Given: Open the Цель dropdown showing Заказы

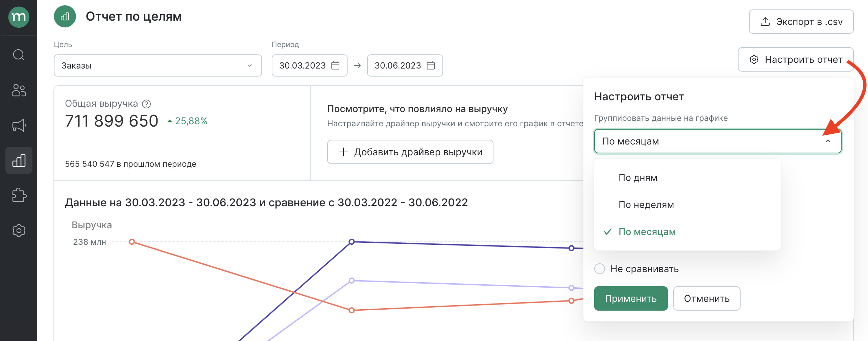Looking at the screenshot, I should (x=158, y=65).
